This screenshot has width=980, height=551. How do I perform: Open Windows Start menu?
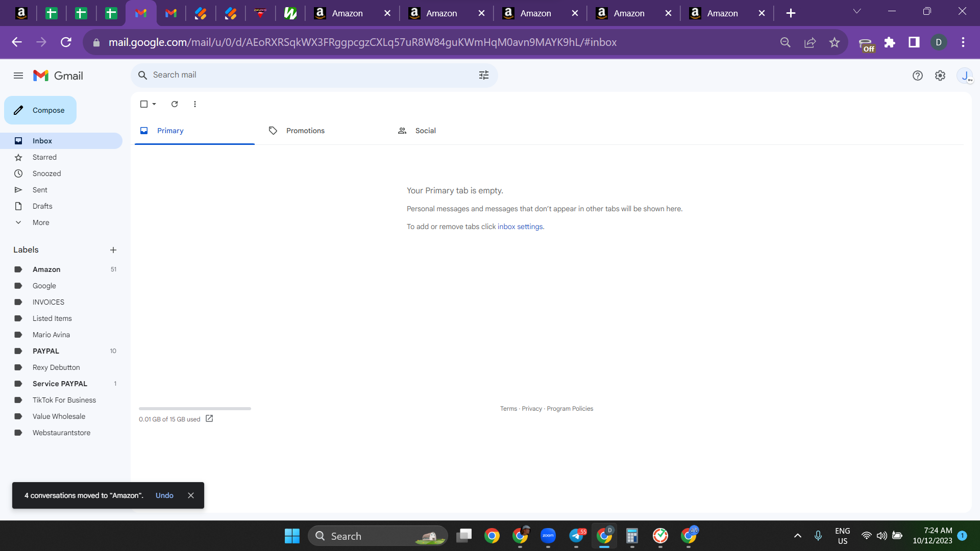click(292, 536)
